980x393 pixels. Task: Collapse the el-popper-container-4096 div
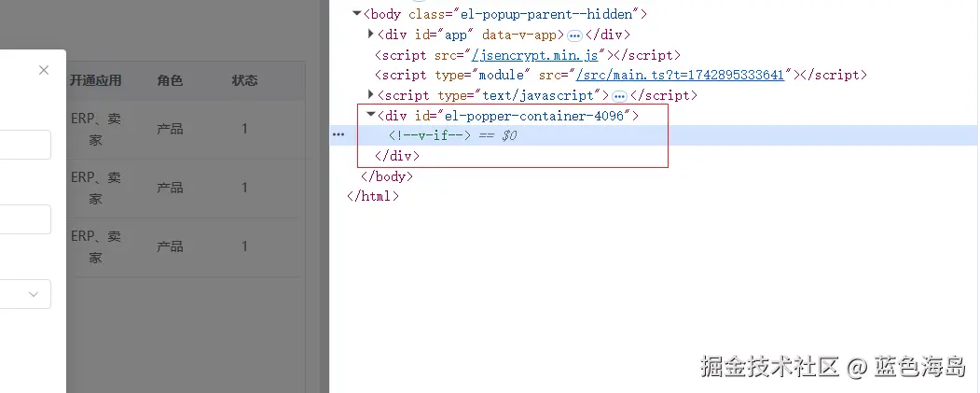[x=371, y=115]
